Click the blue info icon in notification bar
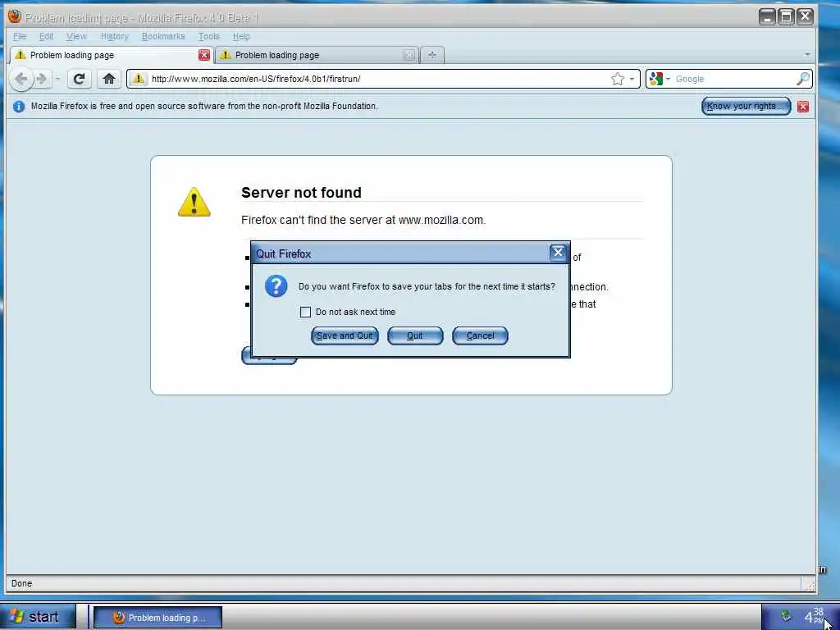Image resolution: width=840 pixels, height=630 pixels. [19, 106]
